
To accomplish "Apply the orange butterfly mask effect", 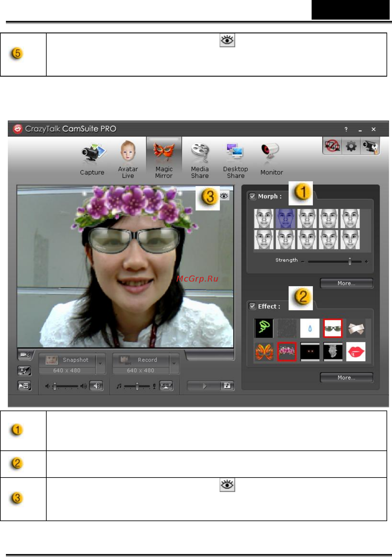I will tap(264, 352).
